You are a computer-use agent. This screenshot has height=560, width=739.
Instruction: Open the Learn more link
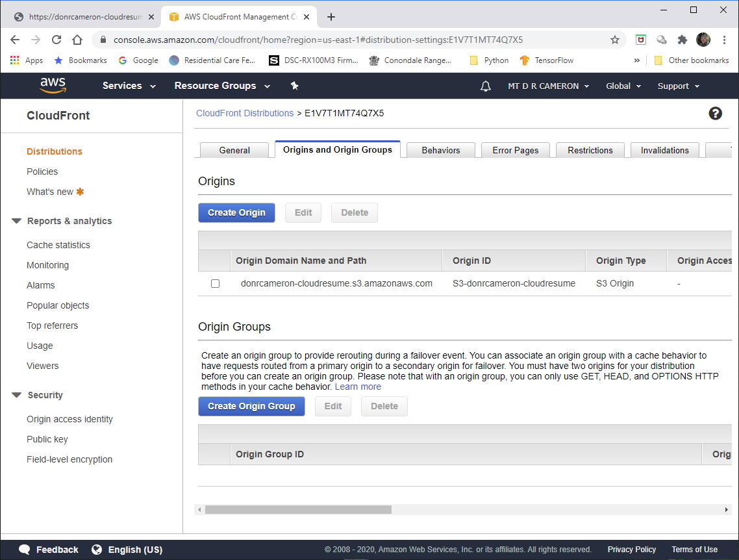[358, 387]
